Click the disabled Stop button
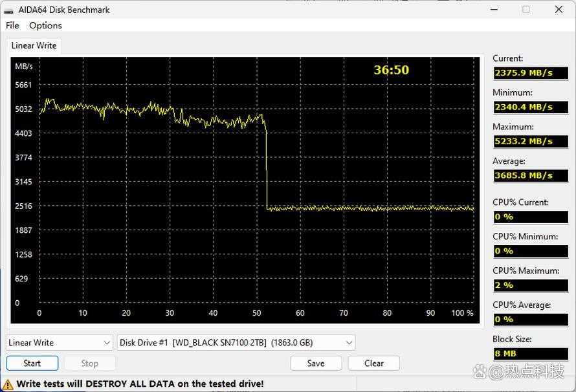Viewport: 576px width, 392px height. coord(89,363)
